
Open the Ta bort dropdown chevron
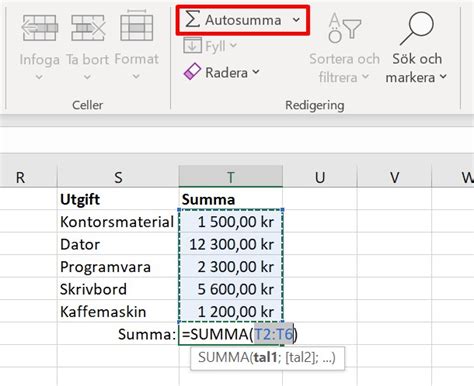[x=87, y=77]
